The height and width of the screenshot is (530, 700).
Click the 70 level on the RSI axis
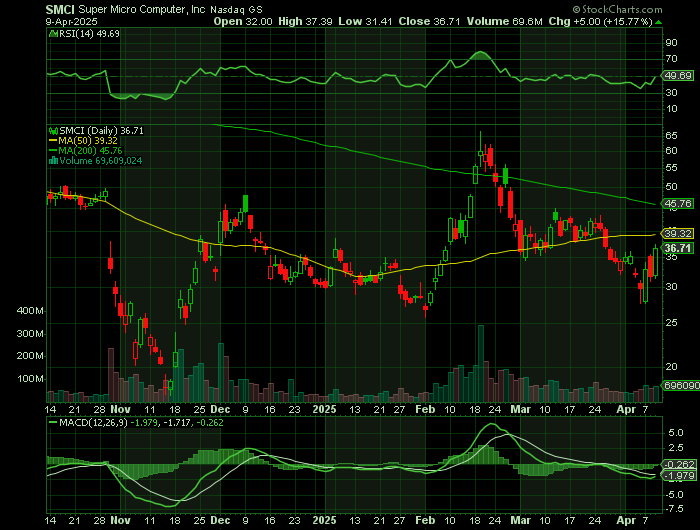pyautogui.click(x=671, y=59)
